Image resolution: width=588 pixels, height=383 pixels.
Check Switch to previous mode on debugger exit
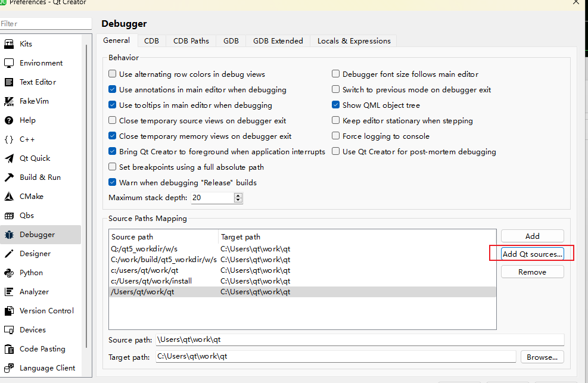click(335, 89)
